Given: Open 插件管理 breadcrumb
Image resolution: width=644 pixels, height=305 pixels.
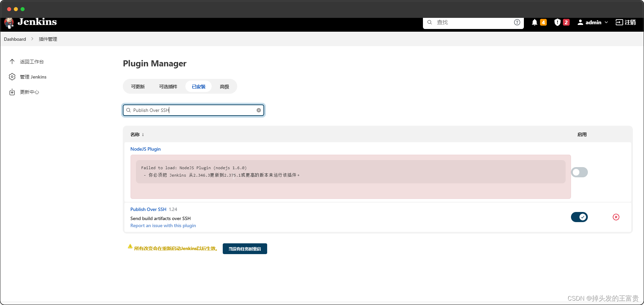Looking at the screenshot, I should (x=48, y=39).
